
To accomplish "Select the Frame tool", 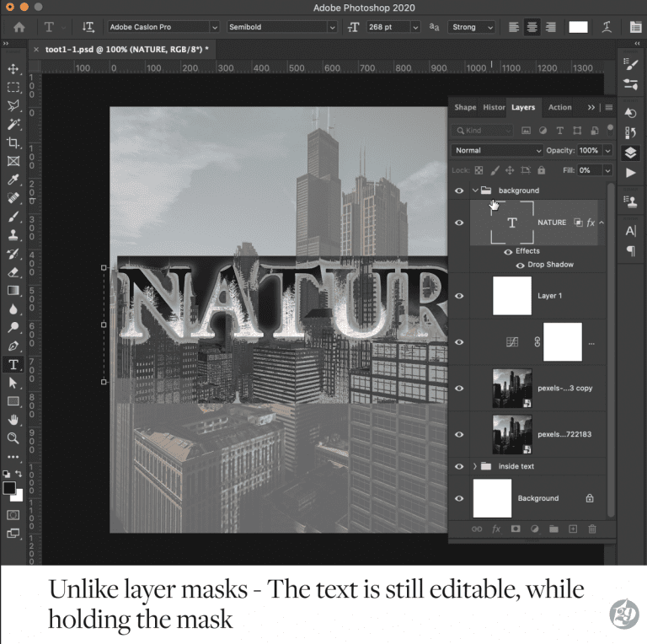I will tap(13, 161).
